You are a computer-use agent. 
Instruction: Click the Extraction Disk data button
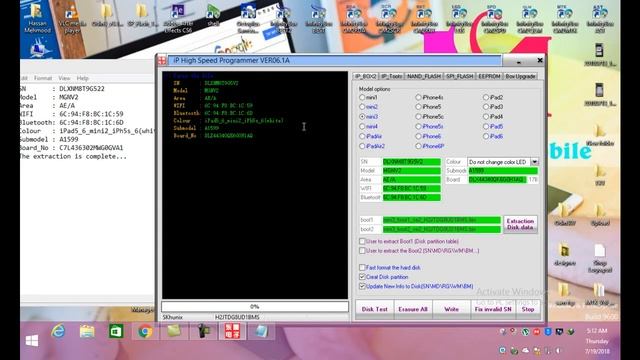click(520, 224)
